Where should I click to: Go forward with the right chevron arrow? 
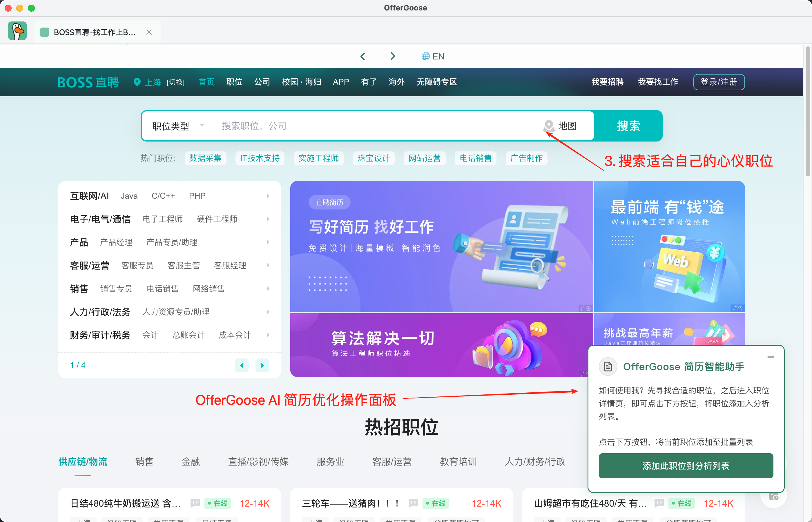click(x=393, y=56)
